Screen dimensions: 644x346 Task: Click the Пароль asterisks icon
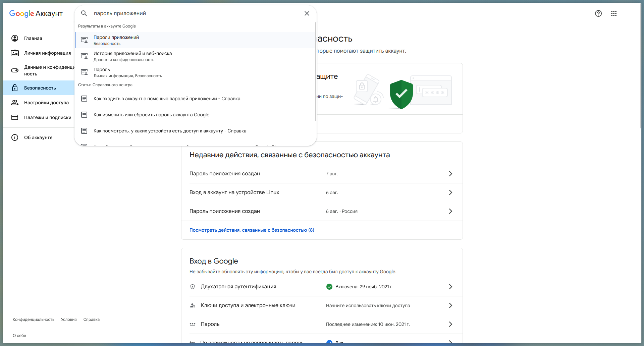coord(193,324)
